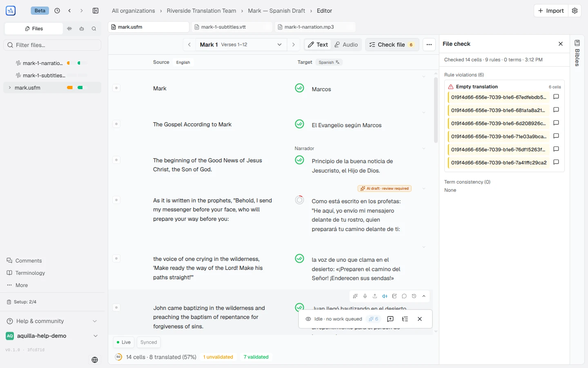
Task: Select the Files sidebar tab
Action: [x=34, y=29]
